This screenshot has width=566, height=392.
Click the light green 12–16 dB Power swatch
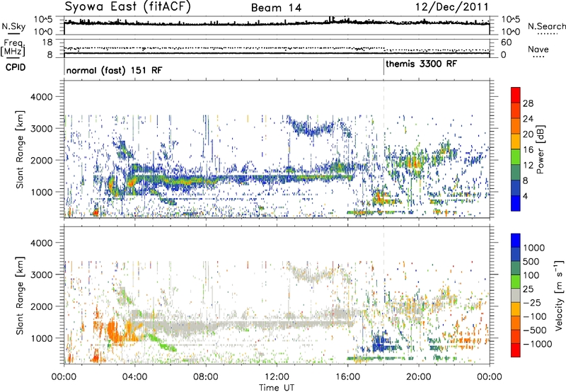click(516, 157)
